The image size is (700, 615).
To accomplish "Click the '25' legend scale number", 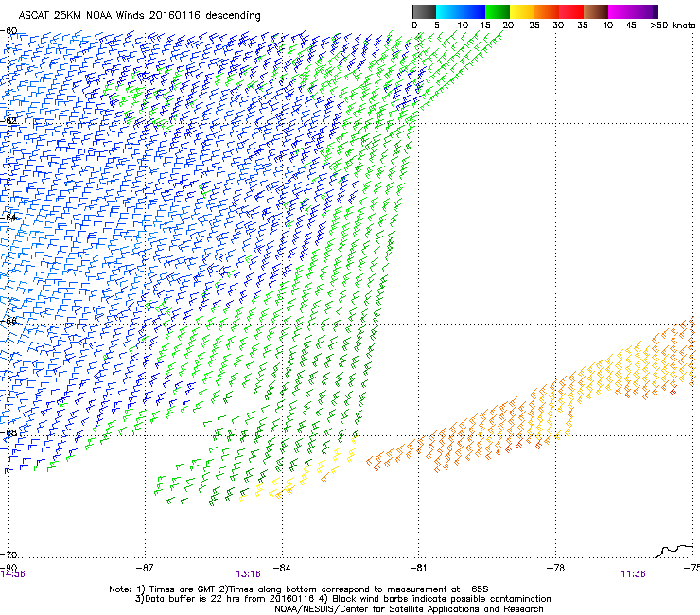I will [534, 26].
